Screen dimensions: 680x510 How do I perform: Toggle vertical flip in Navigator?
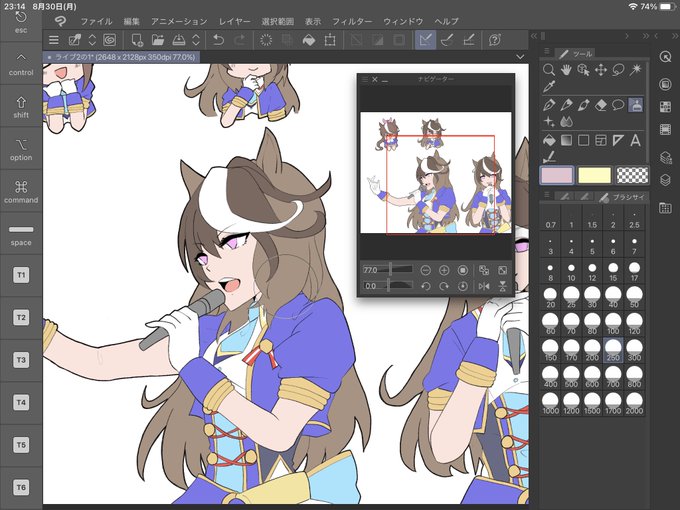pyautogui.click(x=503, y=286)
